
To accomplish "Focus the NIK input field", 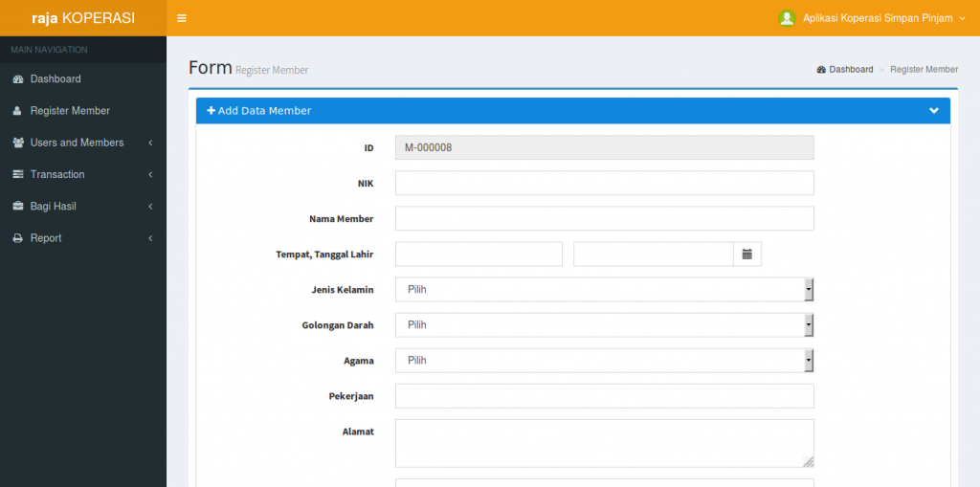I will tap(605, 183).
